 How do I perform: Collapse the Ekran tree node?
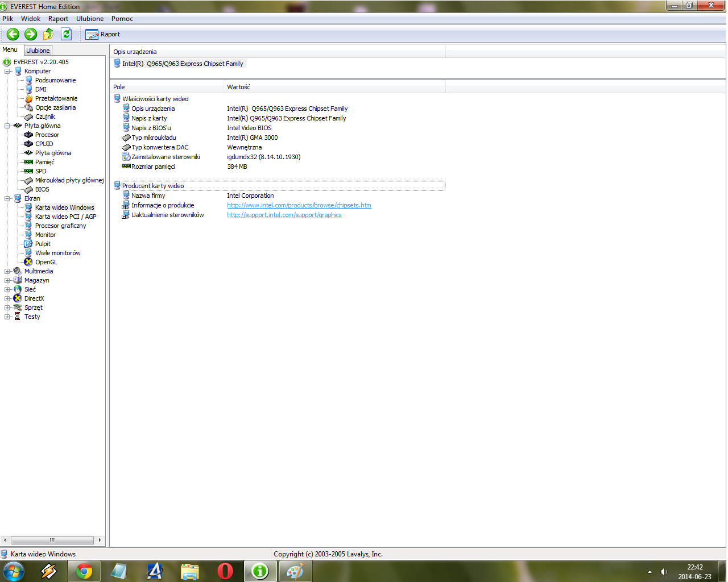(x=7, y=198)
